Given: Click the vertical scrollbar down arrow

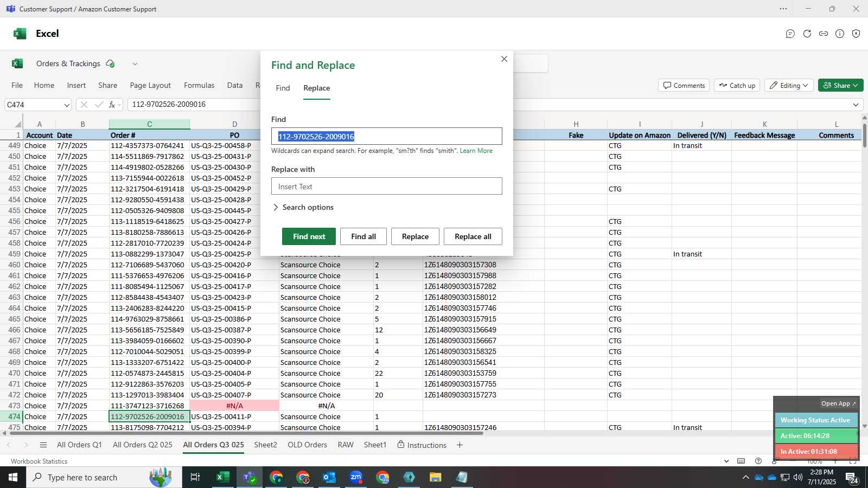Looking at the screenshot, I should click(864, 426).
